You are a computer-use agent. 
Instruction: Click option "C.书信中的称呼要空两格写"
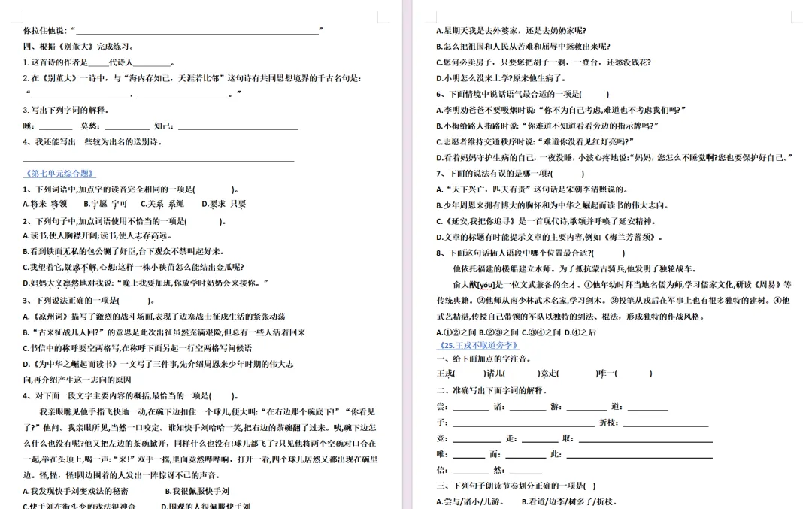pyautogui.click(x=138, y=349)
